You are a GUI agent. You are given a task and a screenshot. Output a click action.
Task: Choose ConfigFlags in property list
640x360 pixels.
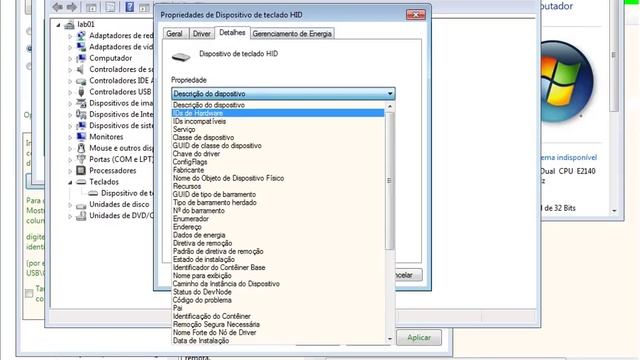click(278, 162)
